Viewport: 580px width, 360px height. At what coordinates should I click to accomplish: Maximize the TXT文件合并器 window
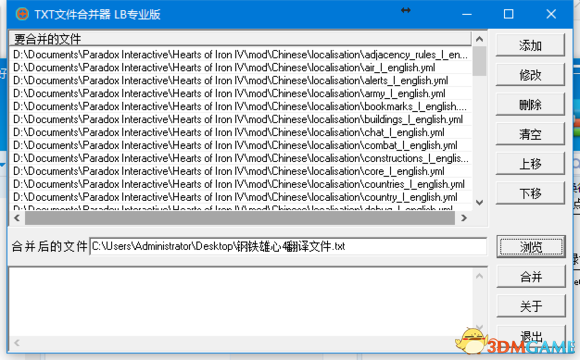click(x=509, y=14)
